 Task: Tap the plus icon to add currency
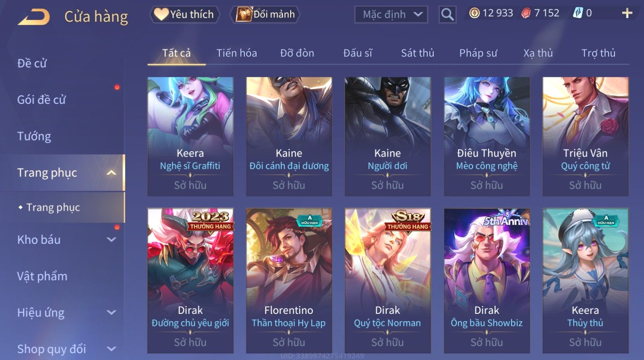pyautogui.click(x=627, y=14)
